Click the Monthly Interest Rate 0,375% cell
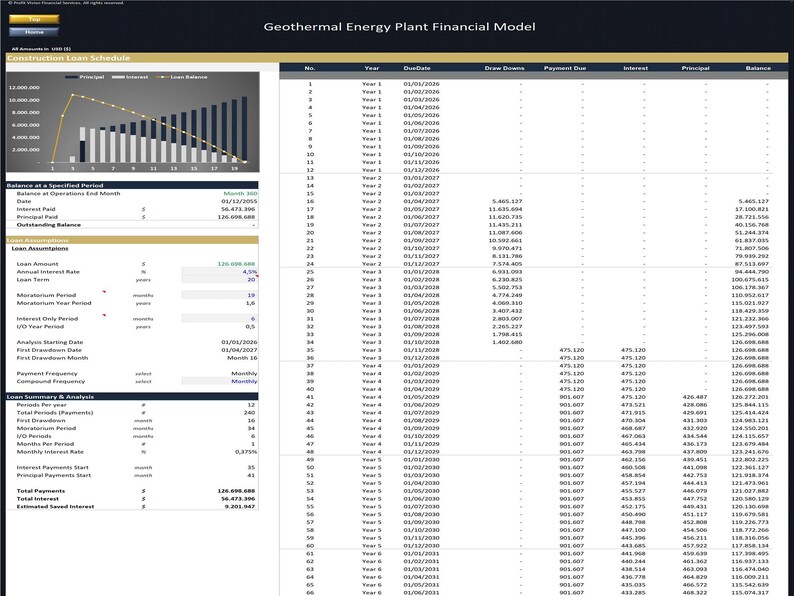Image resolution: width=794 pixels, height=596 pixels. (x=246, y=452)
